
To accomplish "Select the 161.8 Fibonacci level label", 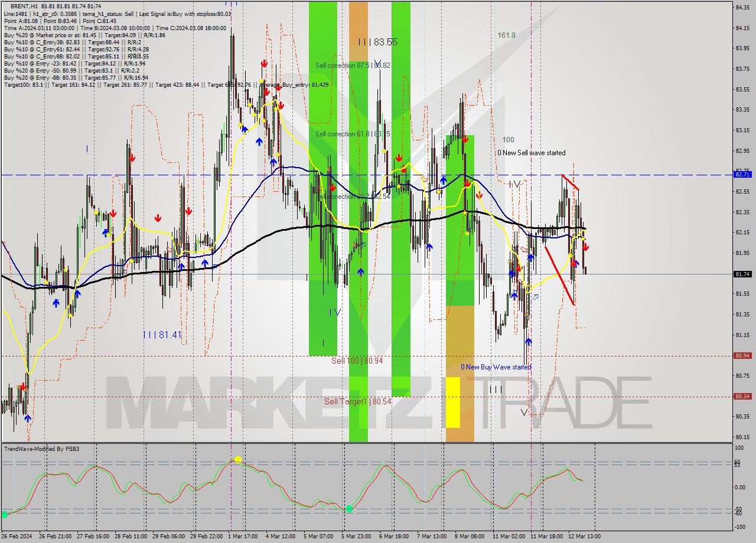I will point(506,35).
